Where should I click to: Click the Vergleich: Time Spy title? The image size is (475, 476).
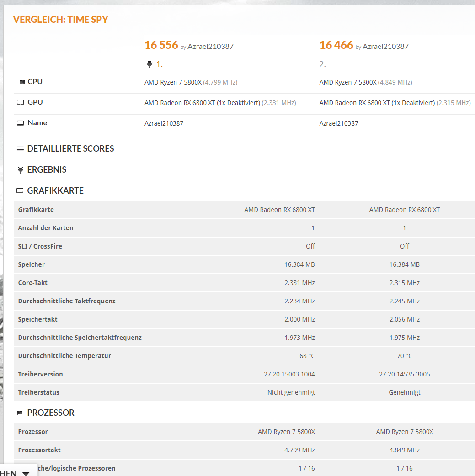pos(60,20)
